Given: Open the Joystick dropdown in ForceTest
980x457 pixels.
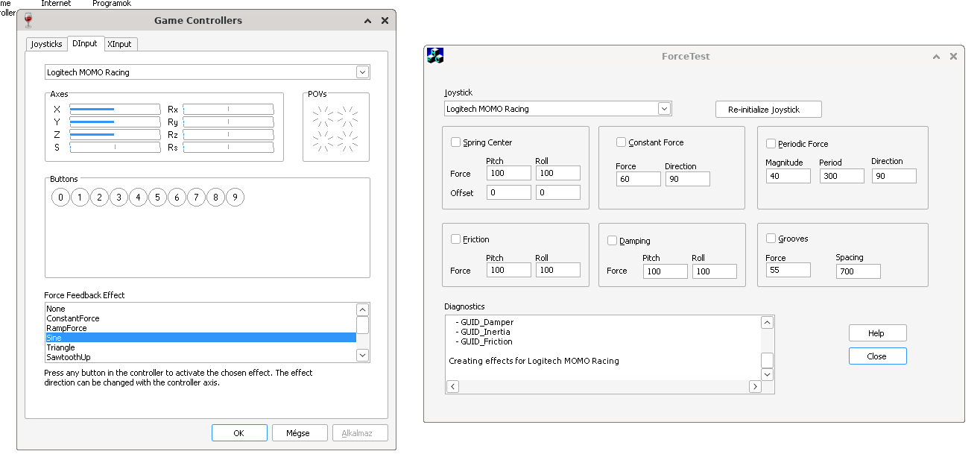Looking at the screenshot, I should point(665,108).
